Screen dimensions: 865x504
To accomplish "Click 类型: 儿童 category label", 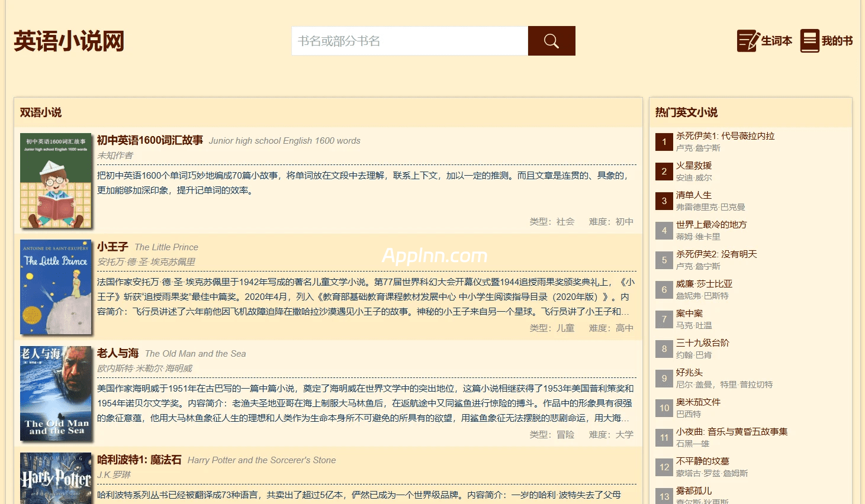I will 552,328.
